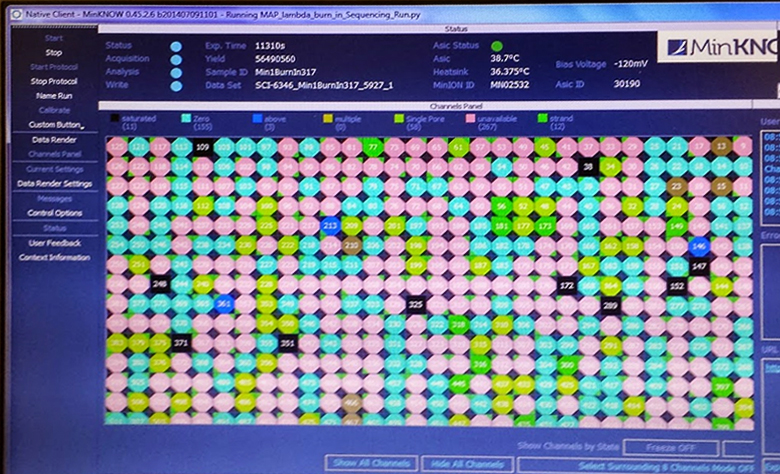Select brown channel 13 near top right
This screenshot has width=780, height=474.
pyautogui.click(x=722, y=147)
